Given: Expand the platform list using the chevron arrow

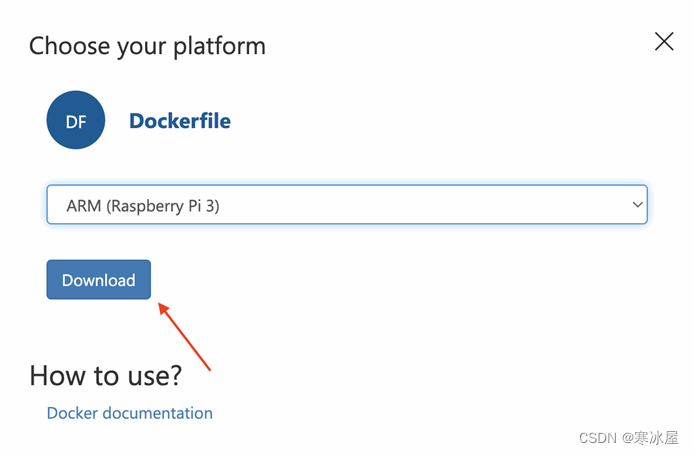Looking at the screenshot, I should [637, 205].
